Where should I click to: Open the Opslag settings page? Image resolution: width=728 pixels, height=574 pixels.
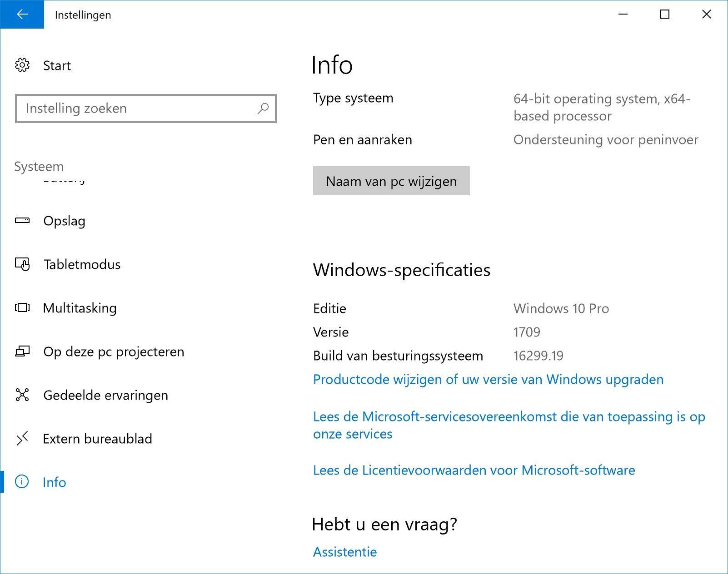click(64, 221)
